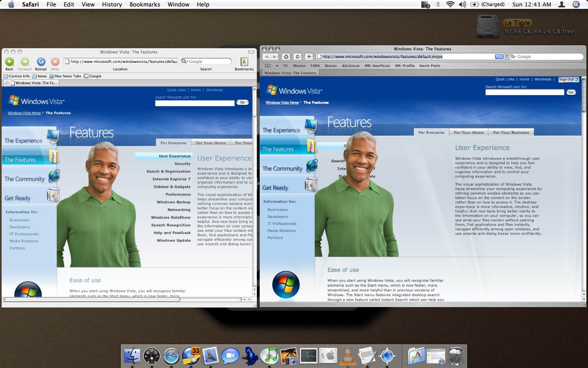The image size is (588, 368).
Task: Open the Safari menu
Action: pos(30,4)
